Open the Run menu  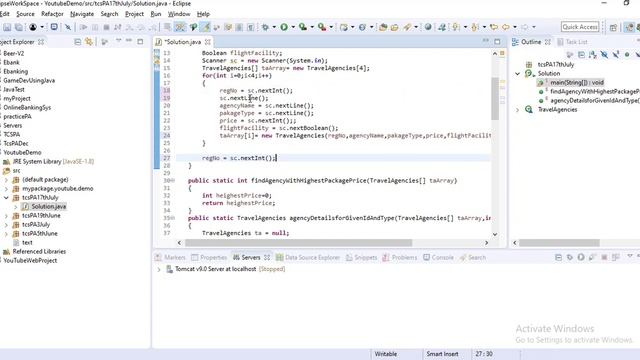[156, 14]
